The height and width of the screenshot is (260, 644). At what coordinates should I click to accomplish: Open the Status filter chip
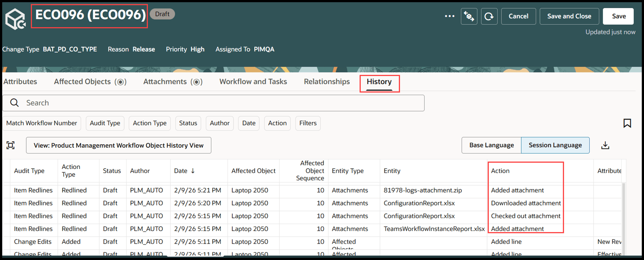pos(188,123)
